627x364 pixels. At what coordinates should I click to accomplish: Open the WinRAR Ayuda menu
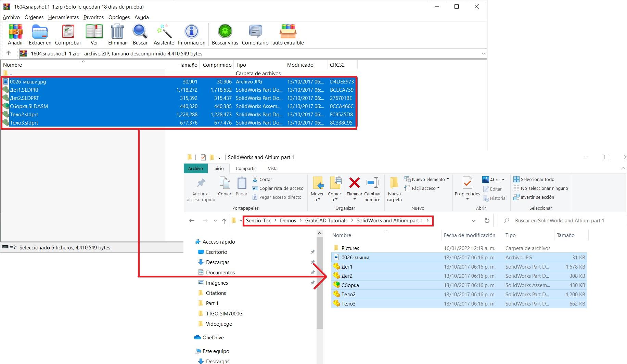[x=141, y=17]
